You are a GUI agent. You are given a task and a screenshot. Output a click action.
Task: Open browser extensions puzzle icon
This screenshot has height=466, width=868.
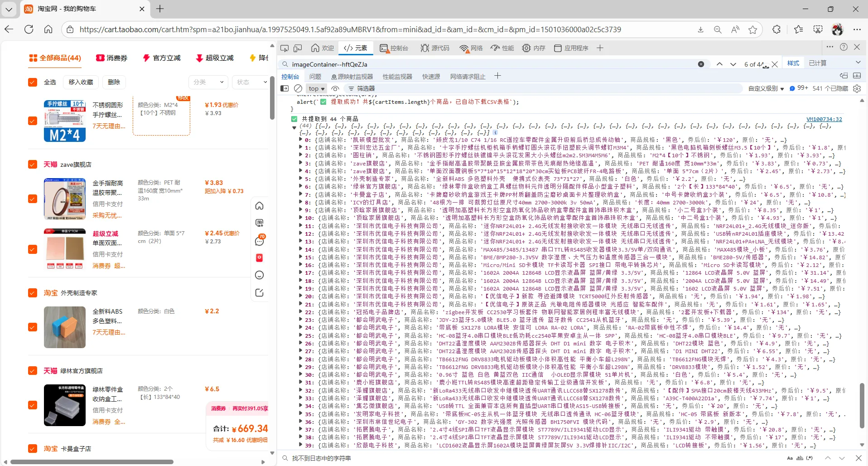click(776, 29)
